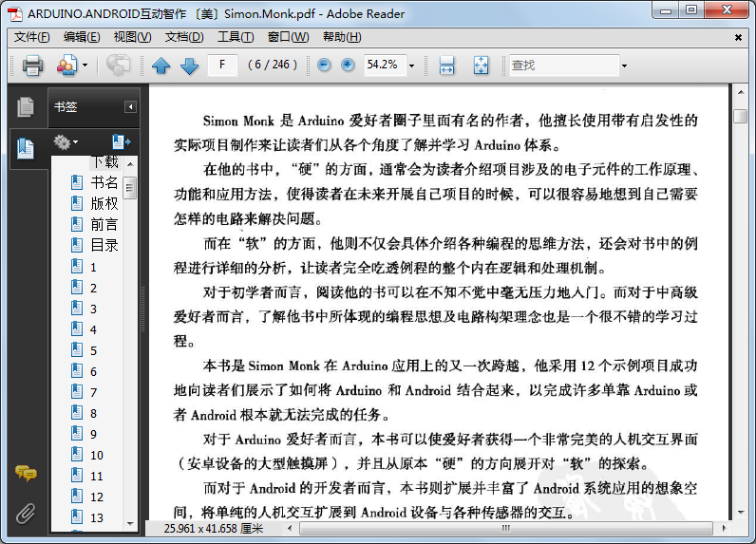Click horizontal scrollbar left arrow

click(x=290, y=528)
